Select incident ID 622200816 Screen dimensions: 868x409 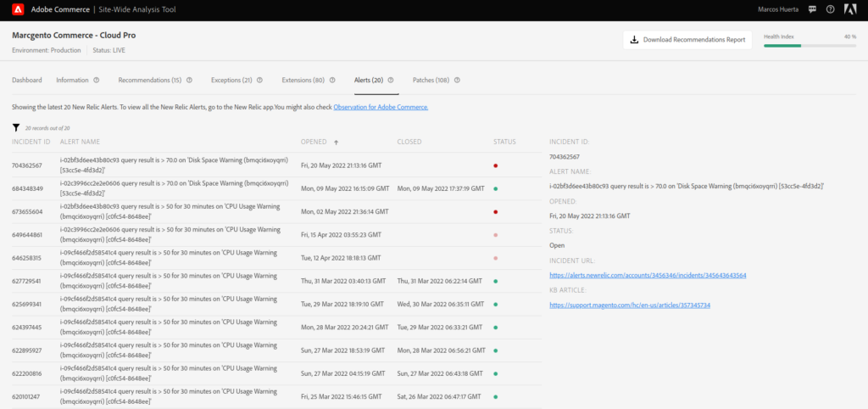tap(26, 374)
